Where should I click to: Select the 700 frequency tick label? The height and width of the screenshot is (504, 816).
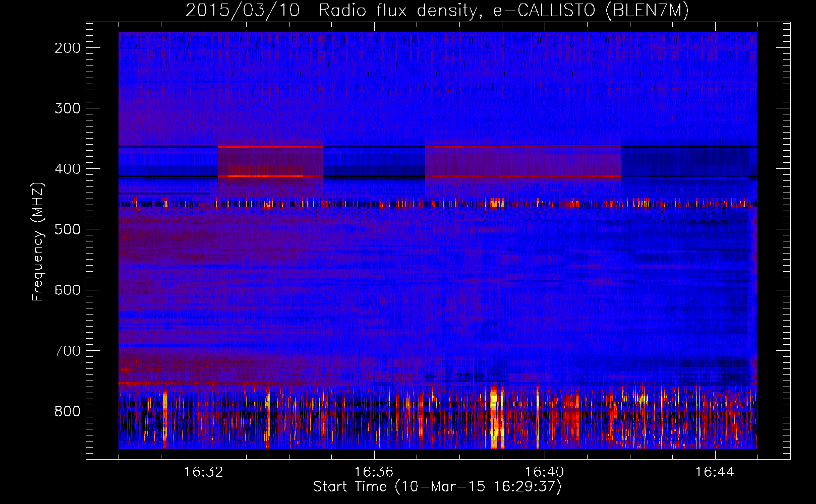[x=68, y=350]
